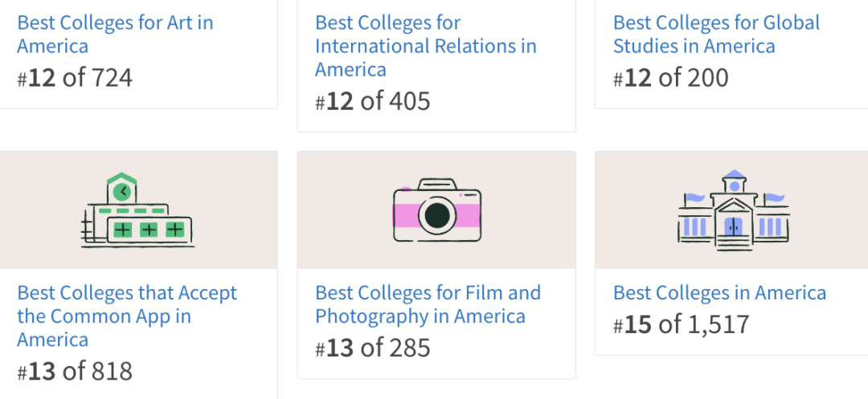Open Best Colleges that Accept the Common App
868x399 pixels.
click(127, 316)
